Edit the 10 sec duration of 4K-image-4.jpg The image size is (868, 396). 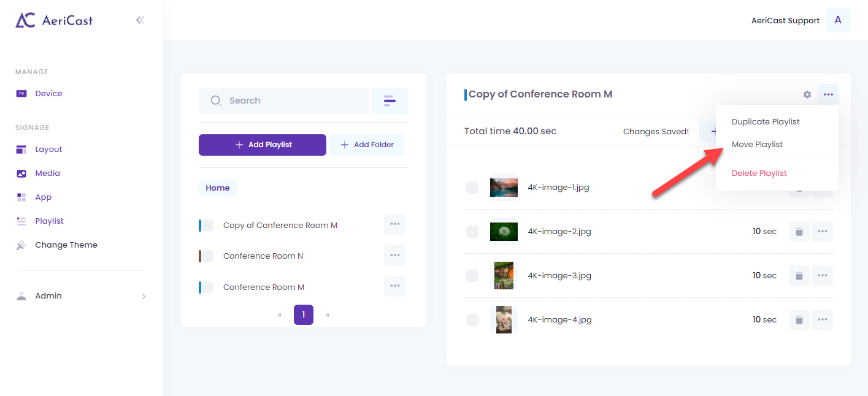click(x=764, y=320)
